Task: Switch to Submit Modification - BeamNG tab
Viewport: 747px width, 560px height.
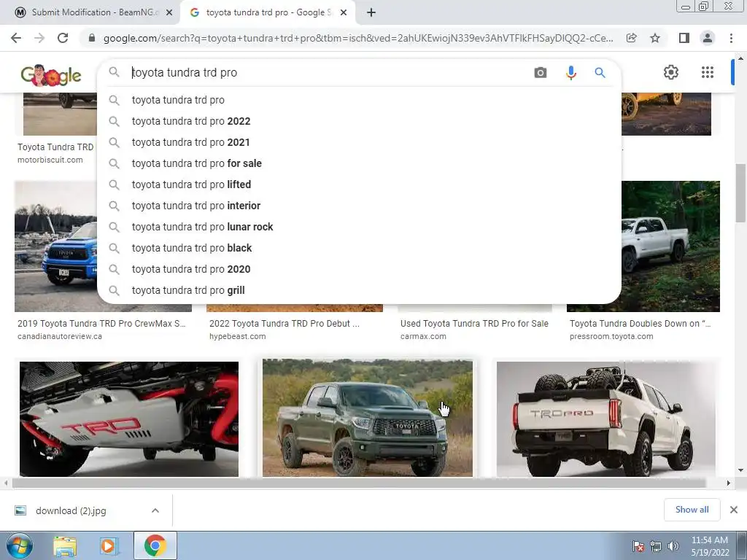Action: tap(94, 12)
